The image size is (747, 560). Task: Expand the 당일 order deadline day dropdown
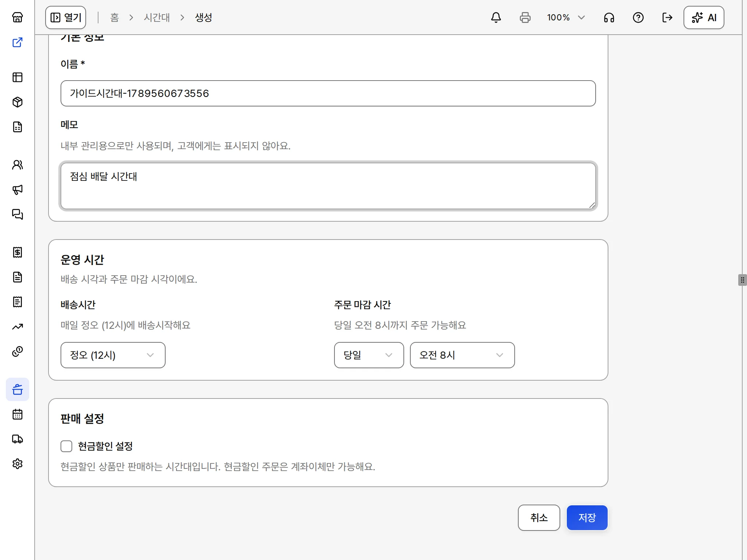click(x=369, y=355)
